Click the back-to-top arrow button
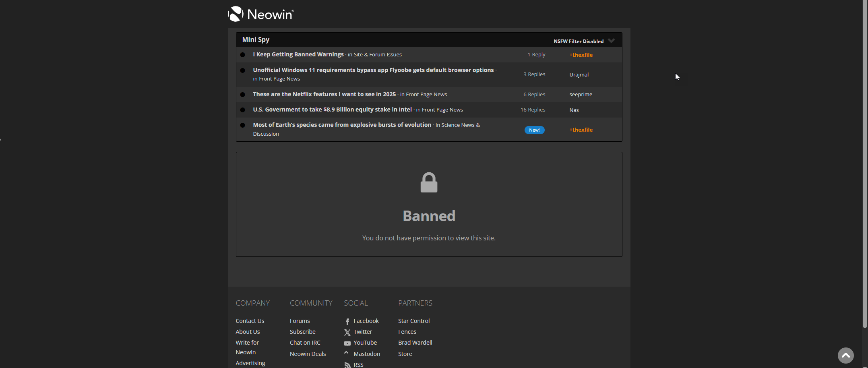 pos(846,356)
